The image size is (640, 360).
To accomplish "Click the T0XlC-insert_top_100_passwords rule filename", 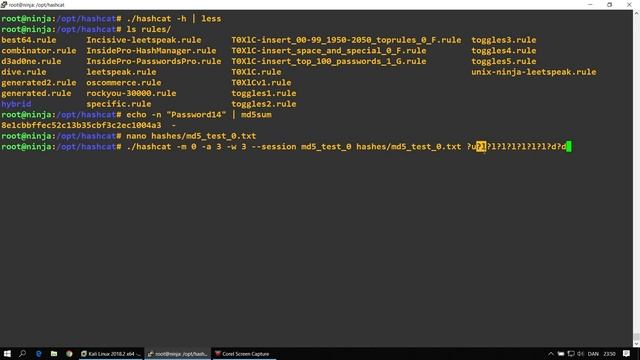I will coord(329,61).
